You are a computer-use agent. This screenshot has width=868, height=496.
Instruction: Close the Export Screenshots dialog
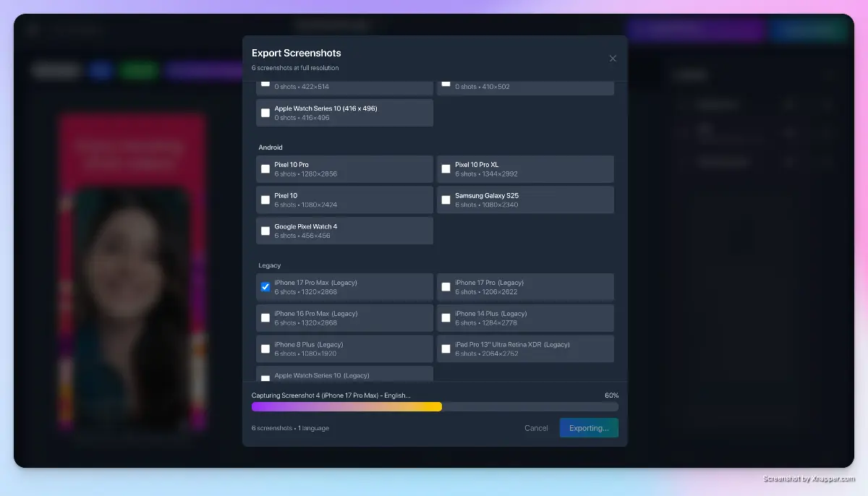pos(613,58)
